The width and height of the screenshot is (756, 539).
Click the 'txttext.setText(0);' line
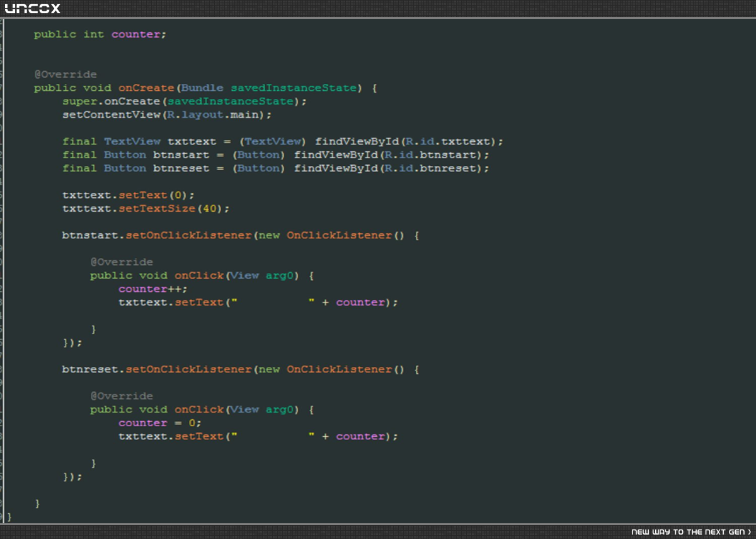(x=129, y=195)
